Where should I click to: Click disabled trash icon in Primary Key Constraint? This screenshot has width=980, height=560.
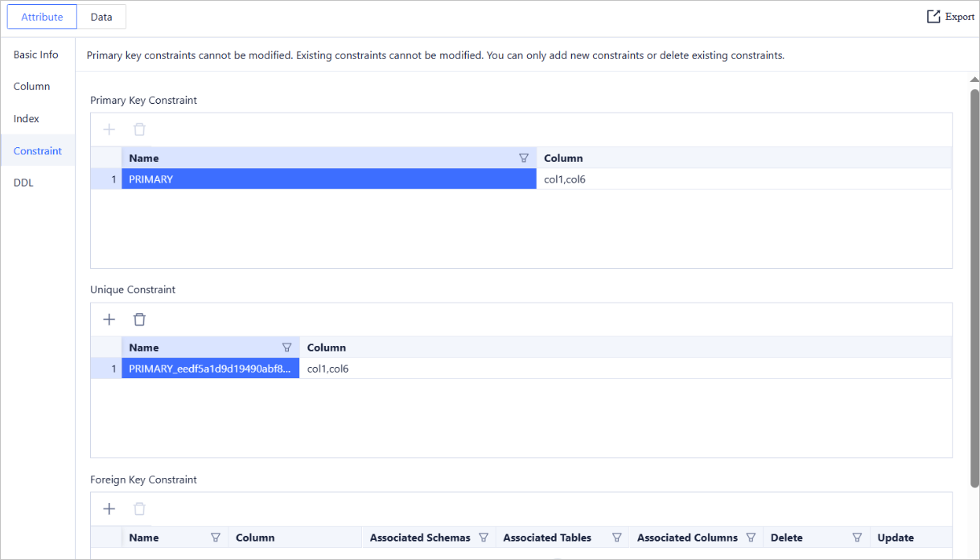coord(139,130)
